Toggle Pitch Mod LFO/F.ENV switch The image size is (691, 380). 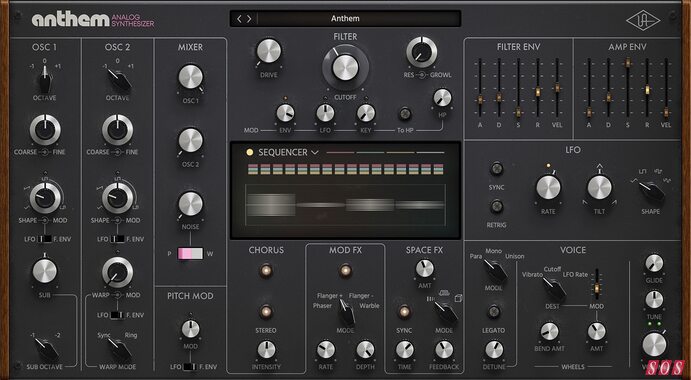190,366
